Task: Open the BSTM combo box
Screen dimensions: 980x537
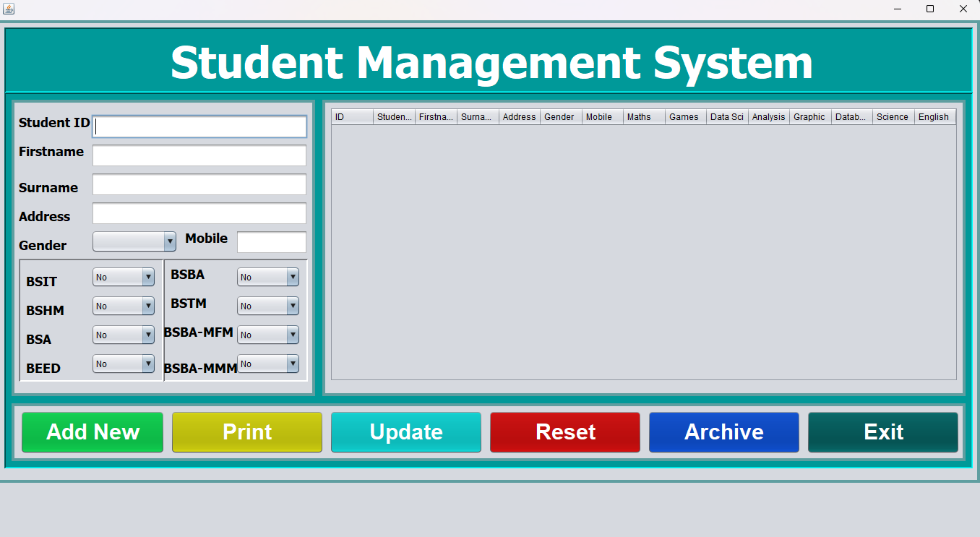Action: [x=268, y=306]
